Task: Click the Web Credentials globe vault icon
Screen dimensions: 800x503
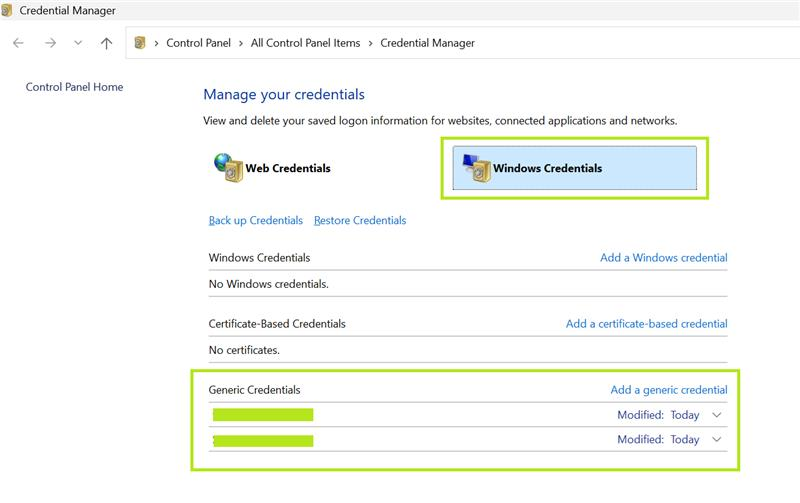Action: 228,167
